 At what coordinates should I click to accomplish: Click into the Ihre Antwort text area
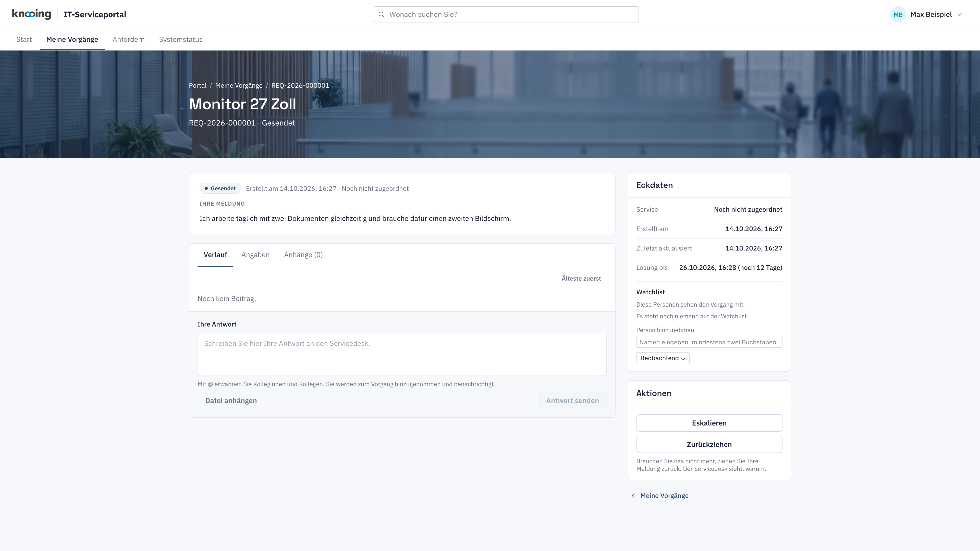point(402,354)
